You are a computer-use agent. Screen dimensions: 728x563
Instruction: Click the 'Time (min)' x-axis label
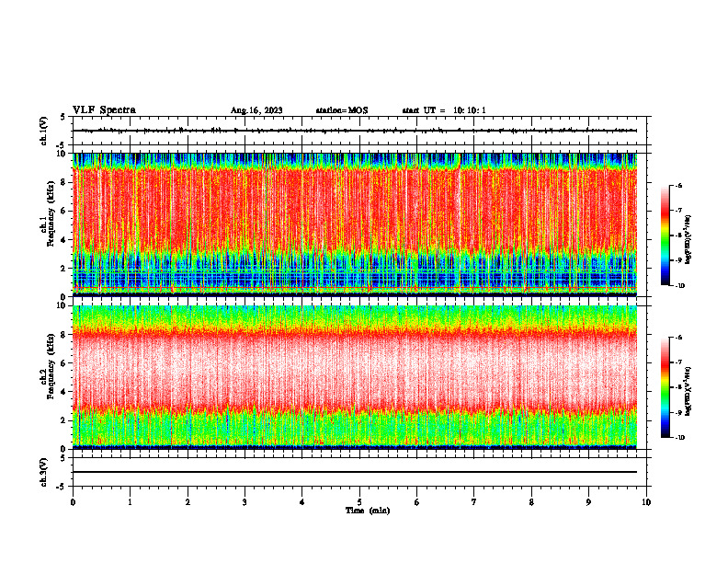pos(368,511)
